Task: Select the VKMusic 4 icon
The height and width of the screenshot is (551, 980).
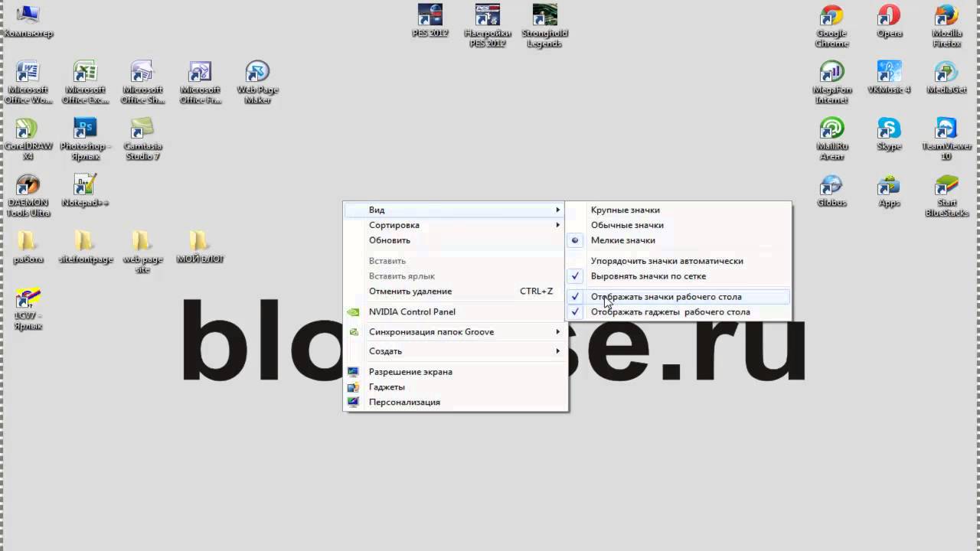Action: (889, 78)
